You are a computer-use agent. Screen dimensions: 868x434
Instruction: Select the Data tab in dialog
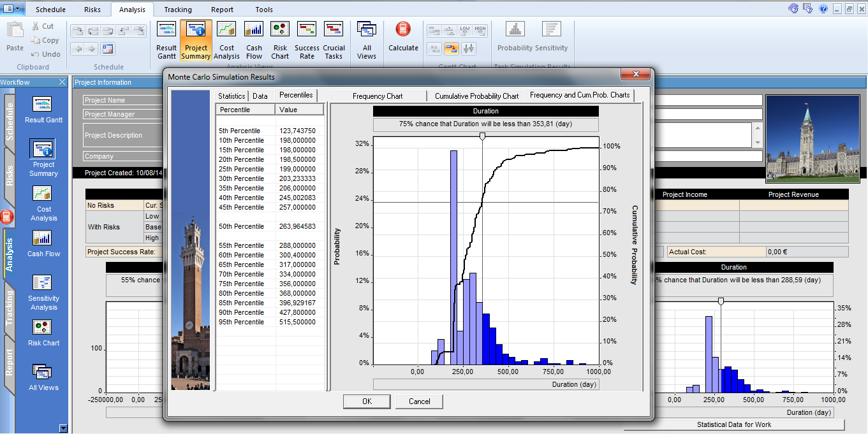(x=260, y=96)
